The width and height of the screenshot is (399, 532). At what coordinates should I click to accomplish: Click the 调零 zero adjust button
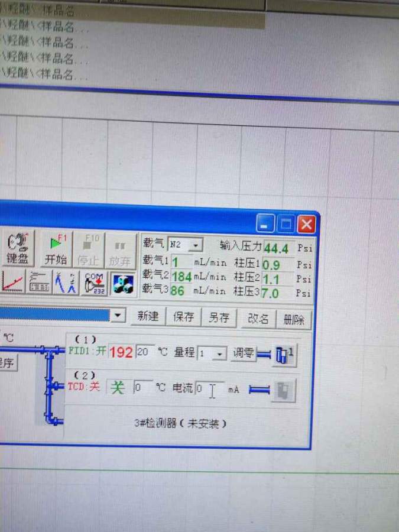click(244, 354)
